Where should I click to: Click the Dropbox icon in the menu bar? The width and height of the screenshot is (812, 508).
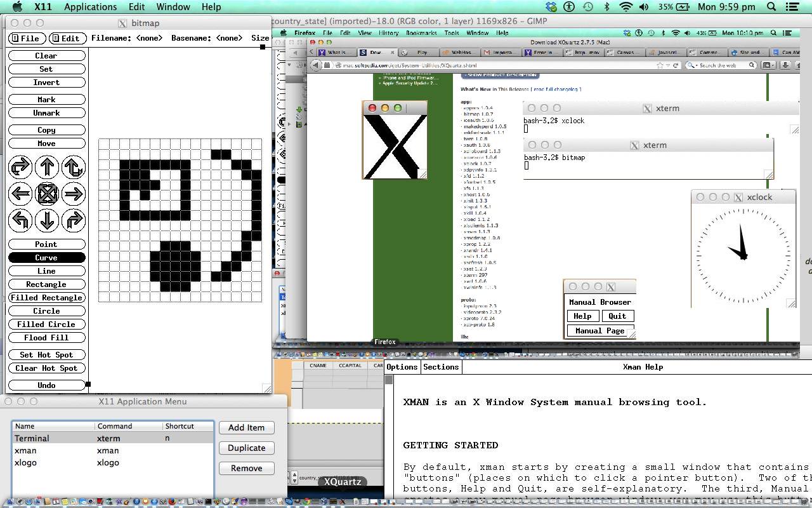pos(551,7)
